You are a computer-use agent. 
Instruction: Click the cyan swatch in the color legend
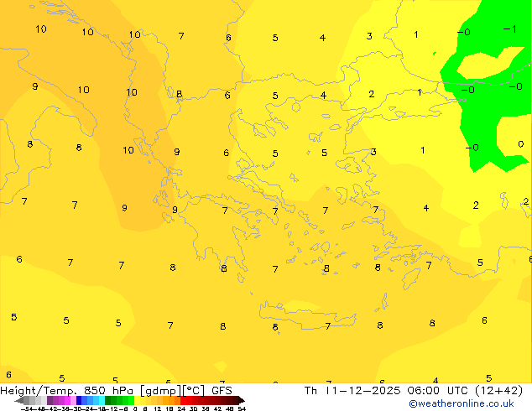pyautogui.click(x=102, y=400)
